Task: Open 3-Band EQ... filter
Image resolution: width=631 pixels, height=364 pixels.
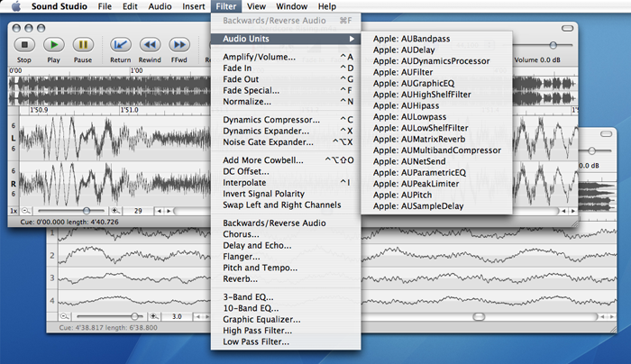Action: click(286, 297)
